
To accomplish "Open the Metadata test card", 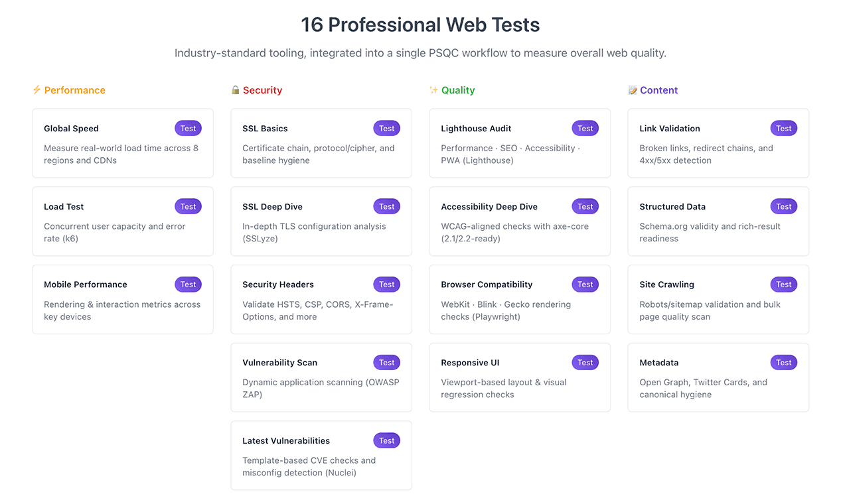I will coord(783,362).
